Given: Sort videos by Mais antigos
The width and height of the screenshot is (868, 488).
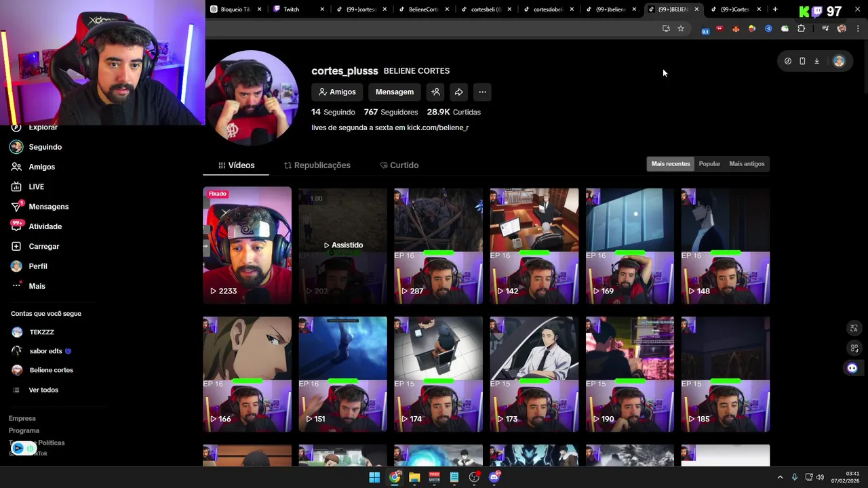Looking at the screenshot, I should [x=747, y=164].
